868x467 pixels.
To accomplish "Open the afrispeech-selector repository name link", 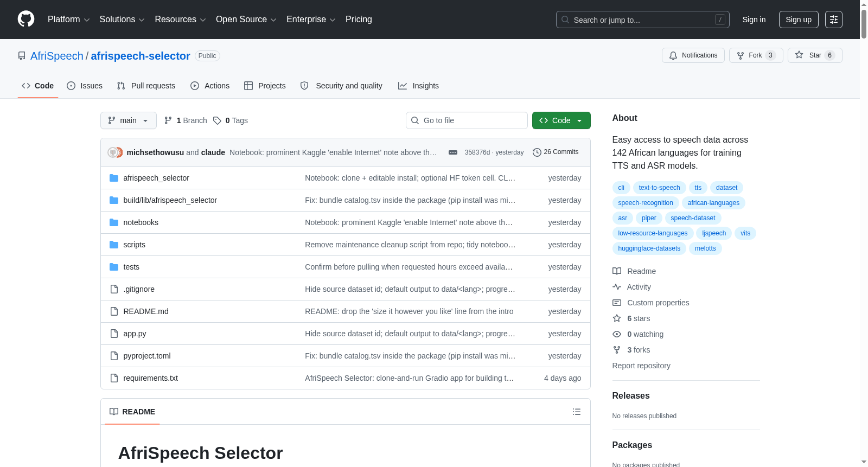I will point(141,56).
